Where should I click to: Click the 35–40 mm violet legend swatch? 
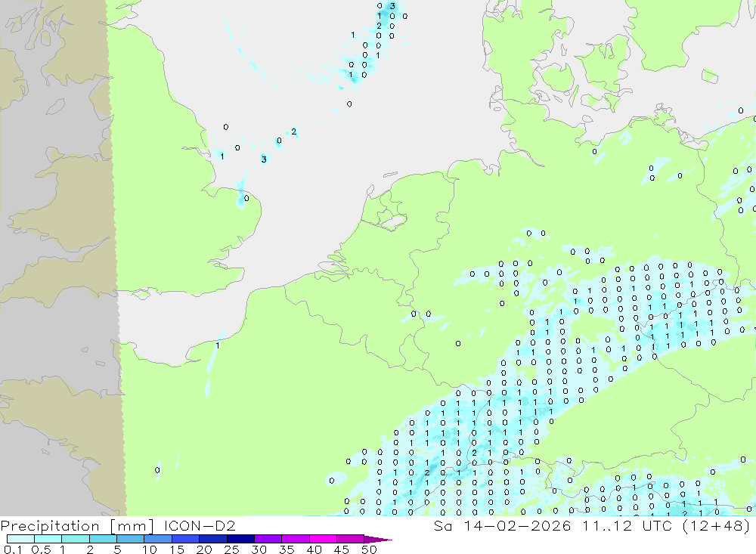pos(295,539)
